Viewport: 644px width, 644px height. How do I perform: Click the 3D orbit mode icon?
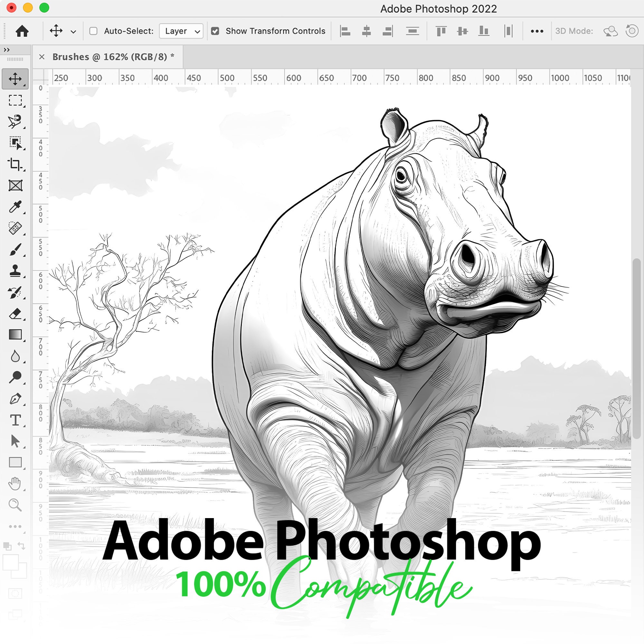(x=610, y=31)
